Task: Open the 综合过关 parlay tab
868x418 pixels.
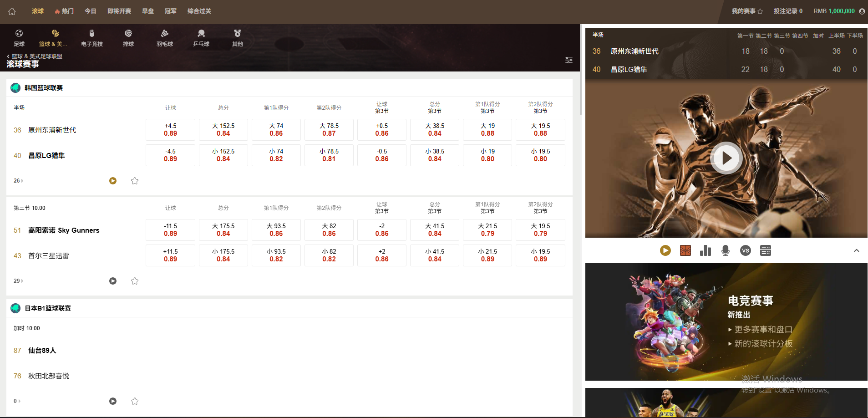Action: [199, 11]
